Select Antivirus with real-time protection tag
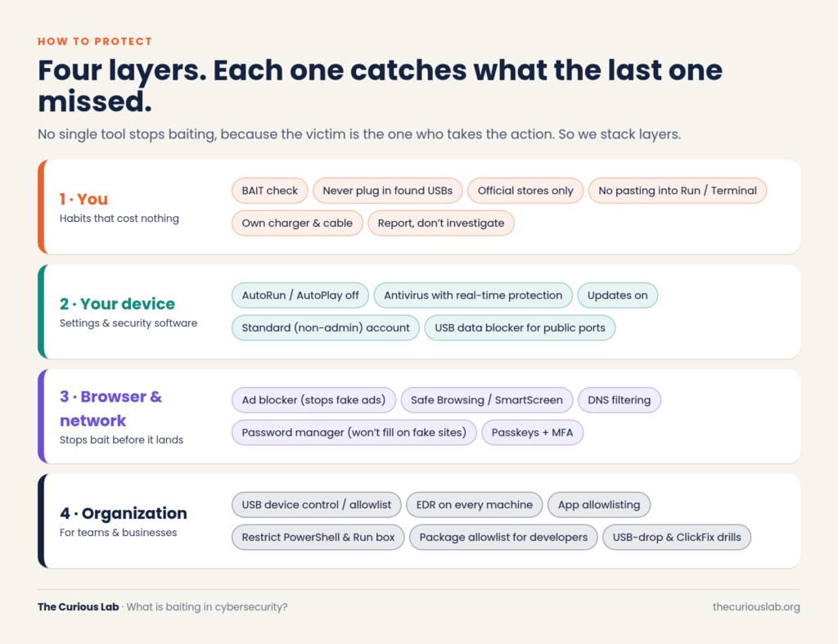 [x=473, y=295]
